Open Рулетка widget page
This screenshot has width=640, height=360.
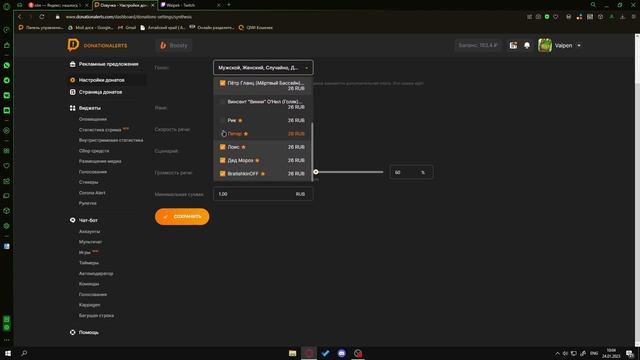pos(87,203)
